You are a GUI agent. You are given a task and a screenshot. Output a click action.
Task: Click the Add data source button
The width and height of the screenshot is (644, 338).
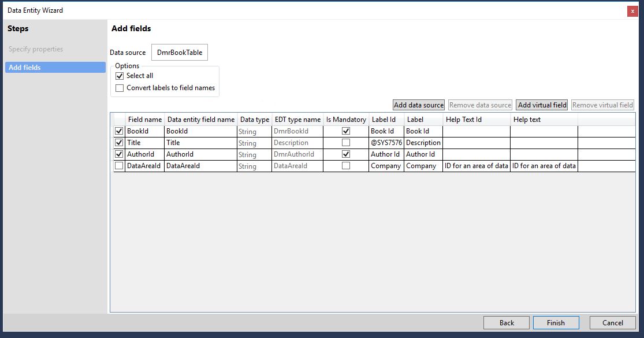[x=419, y=105]
